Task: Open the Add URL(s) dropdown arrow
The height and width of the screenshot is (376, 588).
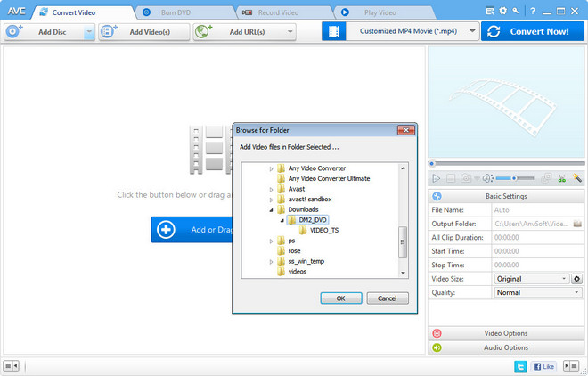Action: coord(290,32)
